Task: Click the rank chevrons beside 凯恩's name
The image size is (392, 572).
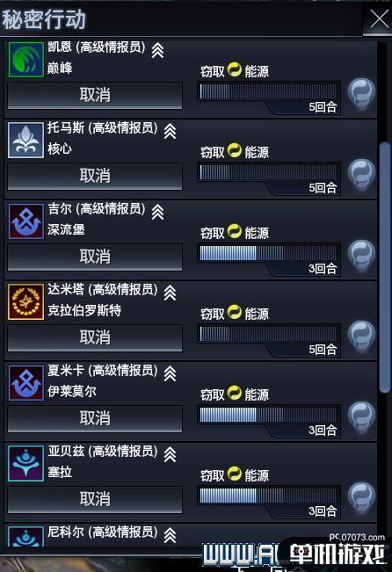Action: [157, 50]
